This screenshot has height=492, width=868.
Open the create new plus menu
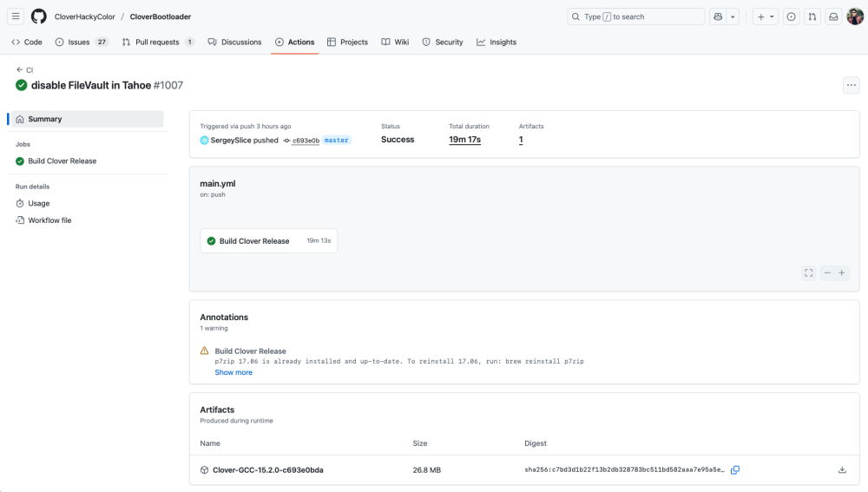click(x=766, y=16)
